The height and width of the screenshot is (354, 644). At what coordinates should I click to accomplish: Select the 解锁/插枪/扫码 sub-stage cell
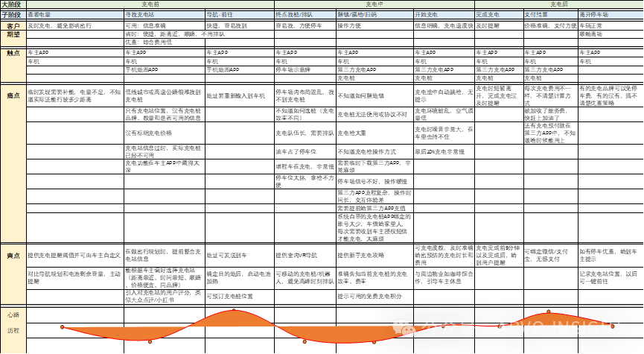[374, 14]
